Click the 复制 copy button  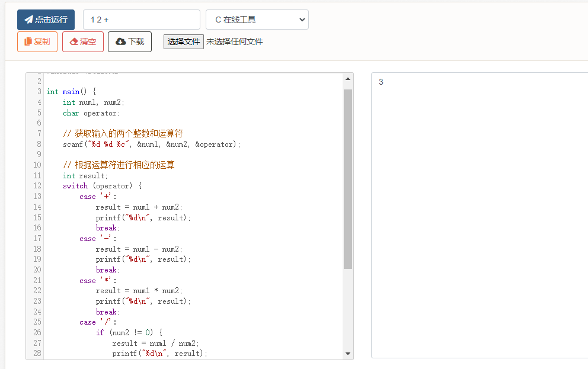pyautogui.click(x=37, y=41)
